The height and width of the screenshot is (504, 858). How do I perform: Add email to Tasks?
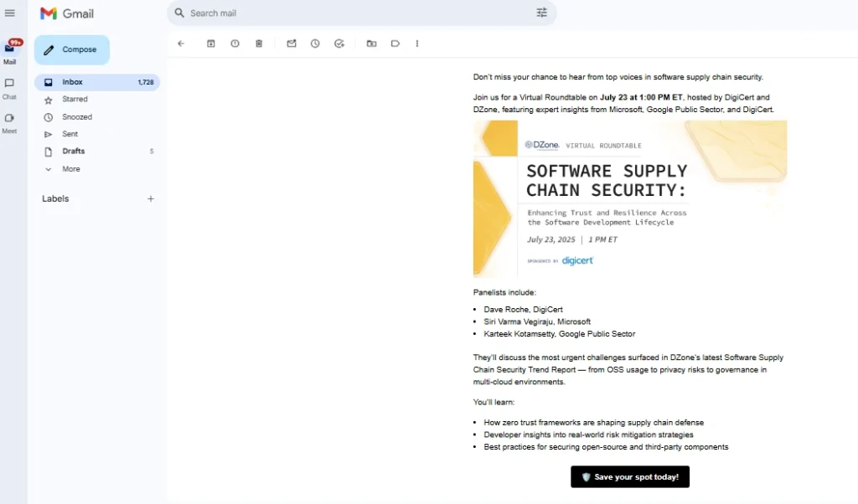coord(339,44)
